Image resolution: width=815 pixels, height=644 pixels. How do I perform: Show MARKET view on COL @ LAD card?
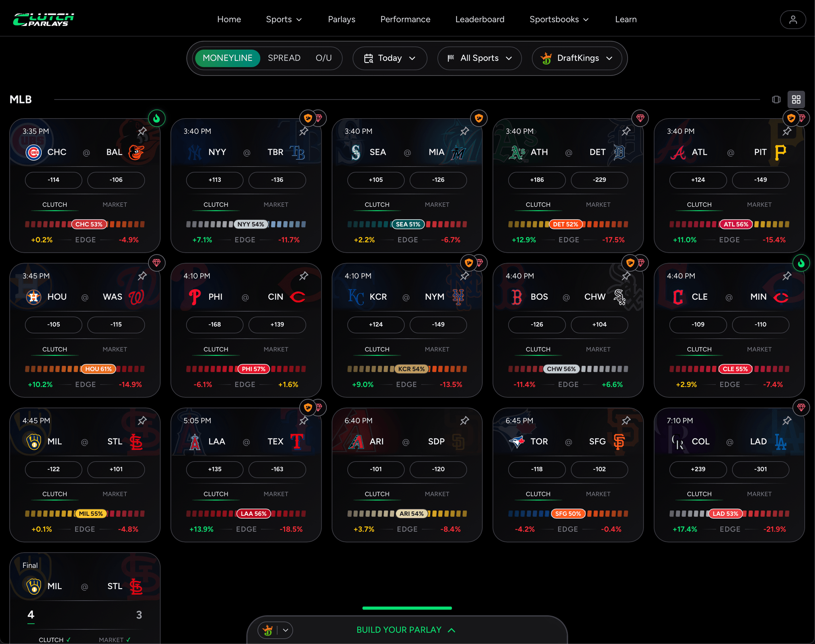coord(759,494)
